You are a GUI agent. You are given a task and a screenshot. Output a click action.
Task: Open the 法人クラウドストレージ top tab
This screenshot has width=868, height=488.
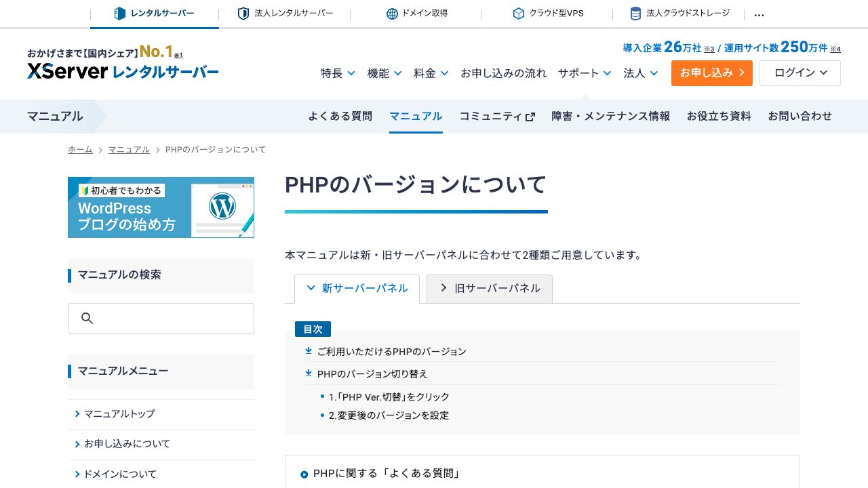680,14
